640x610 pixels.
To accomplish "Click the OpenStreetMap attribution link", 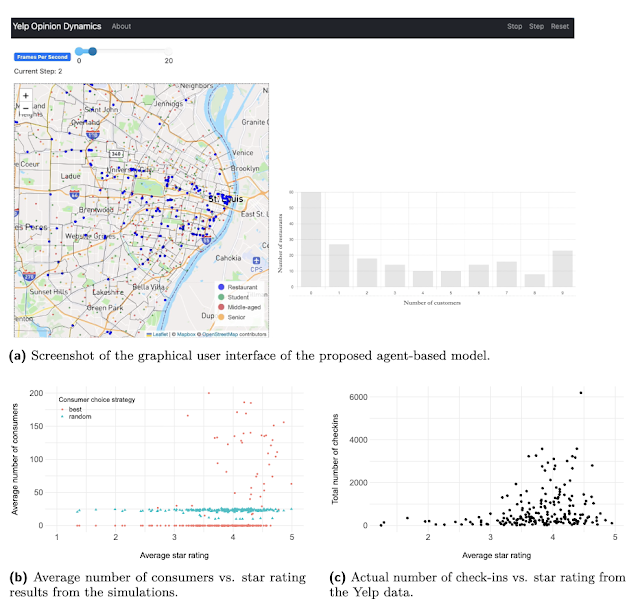I will click(x=220, y=334).
